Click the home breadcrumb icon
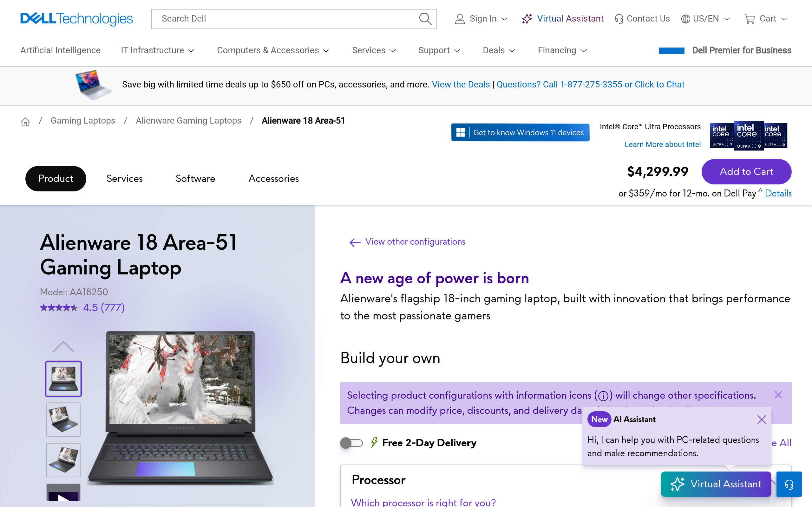The height and width of the screenshot is (507, 812). 25,121
